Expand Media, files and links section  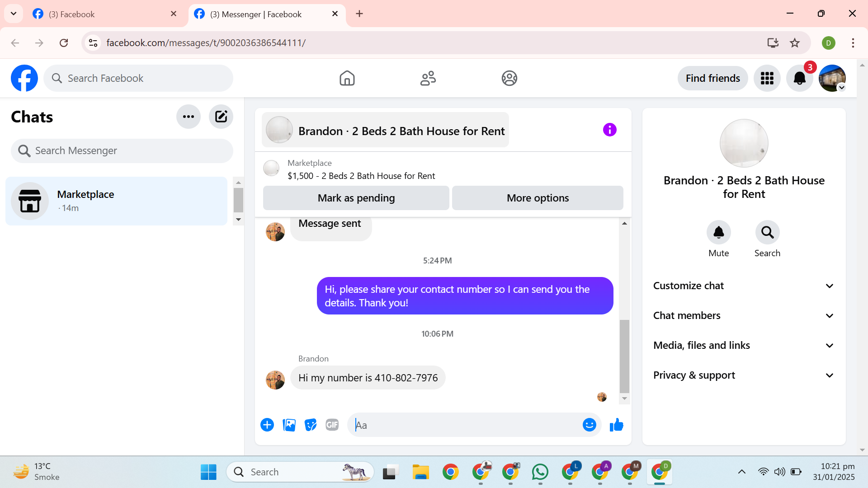[x=744, y=345]
